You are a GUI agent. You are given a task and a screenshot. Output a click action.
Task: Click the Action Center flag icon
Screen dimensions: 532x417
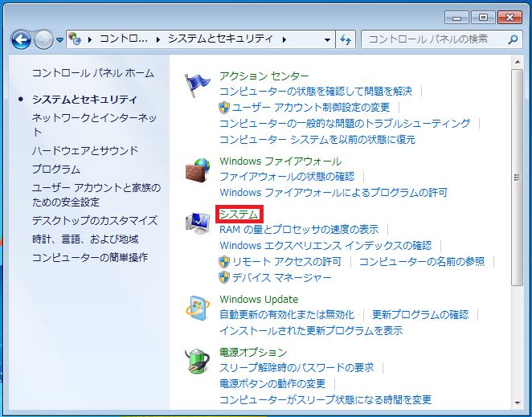click(x=197, y=85)
